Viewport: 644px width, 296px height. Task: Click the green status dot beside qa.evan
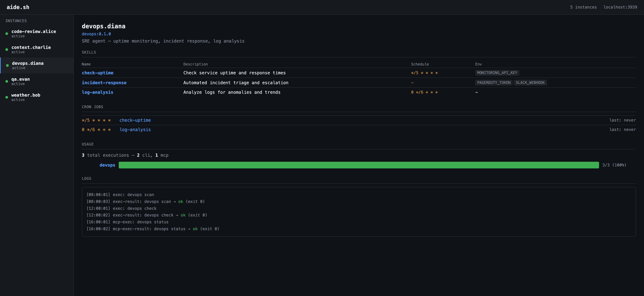[7, 81]
